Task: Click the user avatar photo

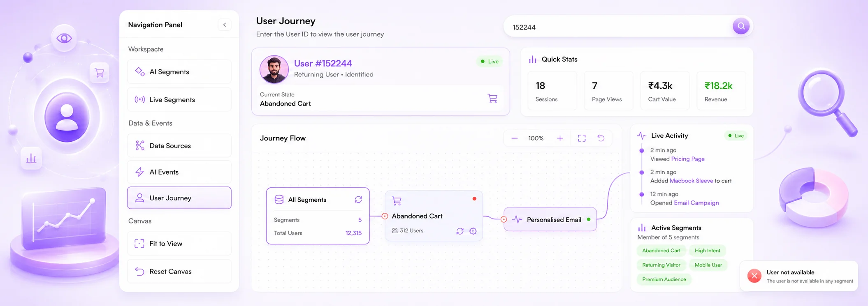Action: pos(274,69)
